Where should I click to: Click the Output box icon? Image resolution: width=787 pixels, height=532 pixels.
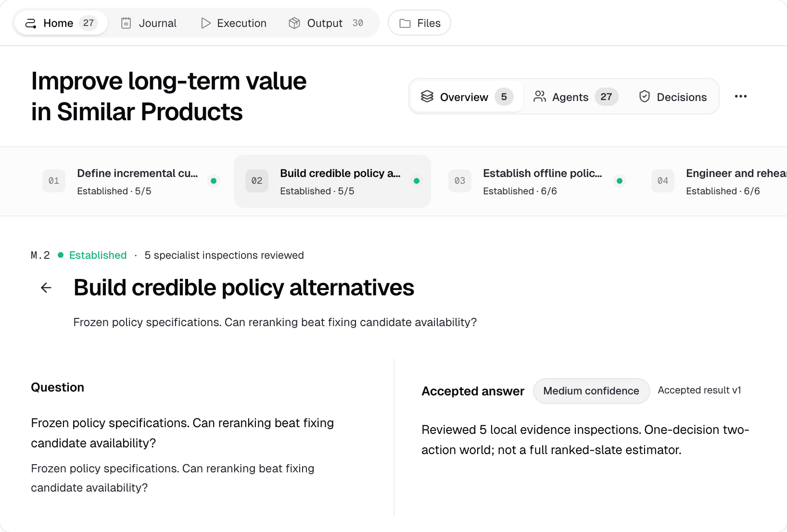tap(294, 23)
